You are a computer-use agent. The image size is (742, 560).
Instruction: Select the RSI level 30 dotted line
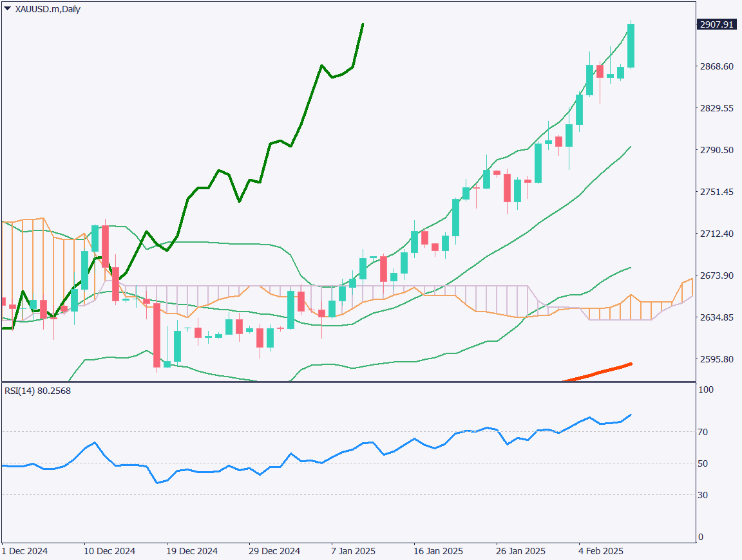tap(322, 496)
